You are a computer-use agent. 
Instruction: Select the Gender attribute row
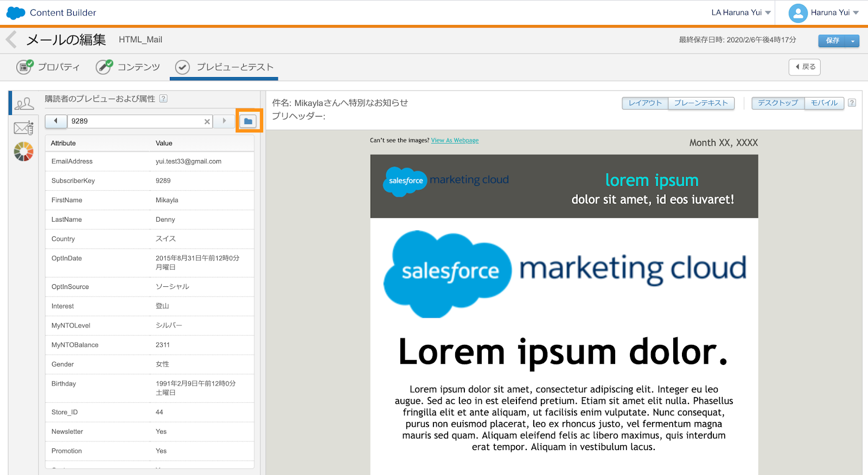[x=150, y=364]
